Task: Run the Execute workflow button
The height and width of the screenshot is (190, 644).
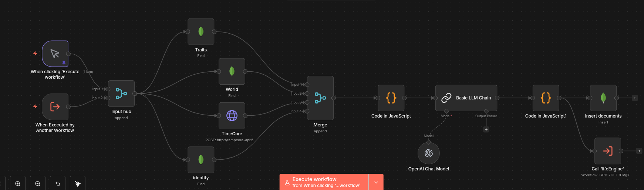Action: pos(324,182)
